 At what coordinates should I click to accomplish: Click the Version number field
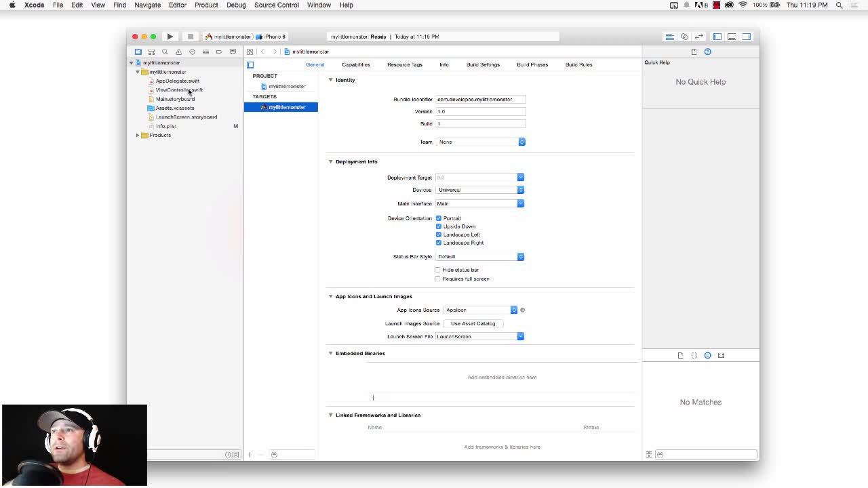(481, 111)
